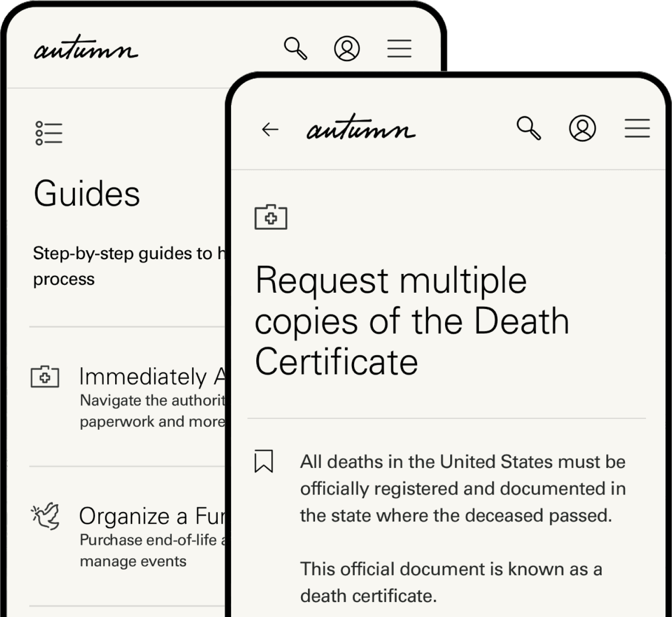The image size is (672, 617).
Task: Click 'Request multiple copies of the Death Certificate' title
Action: pos(412,321)
